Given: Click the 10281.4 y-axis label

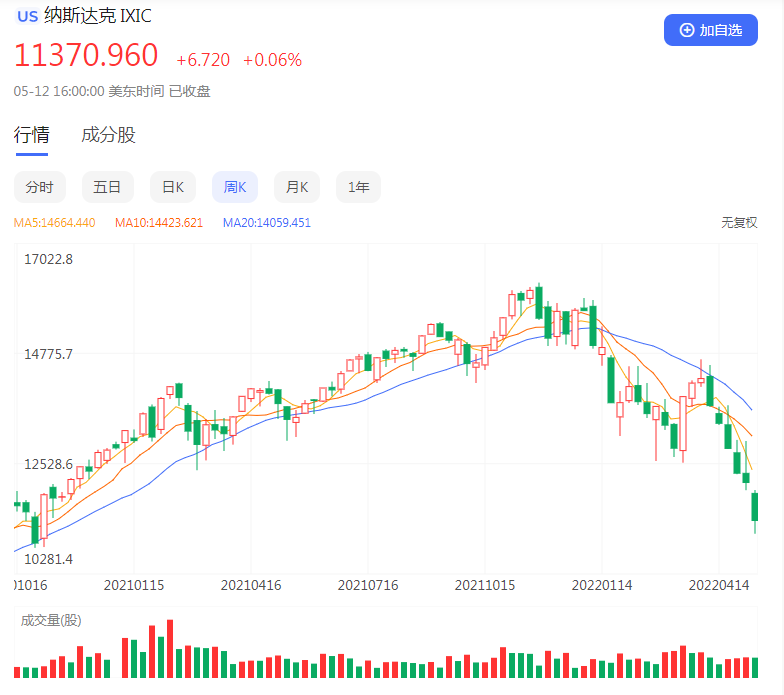Looking at the screenshot, I should pyautogui.click(x=48, y=559).
